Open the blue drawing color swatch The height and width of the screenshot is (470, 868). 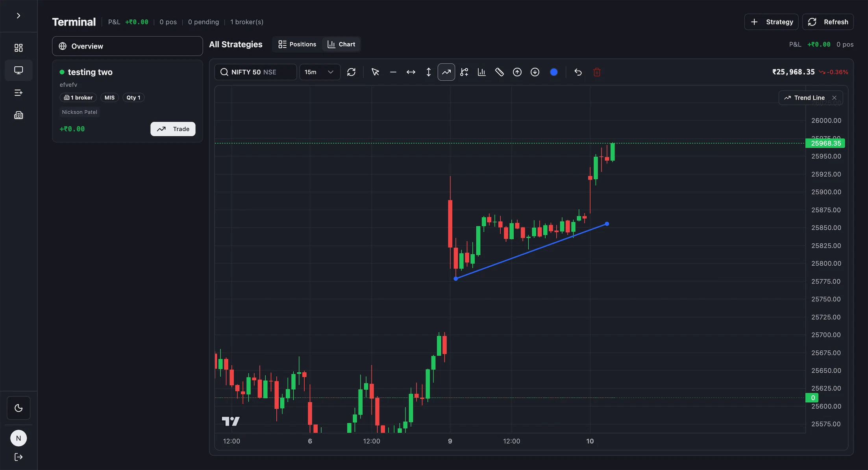click(553, 72)
